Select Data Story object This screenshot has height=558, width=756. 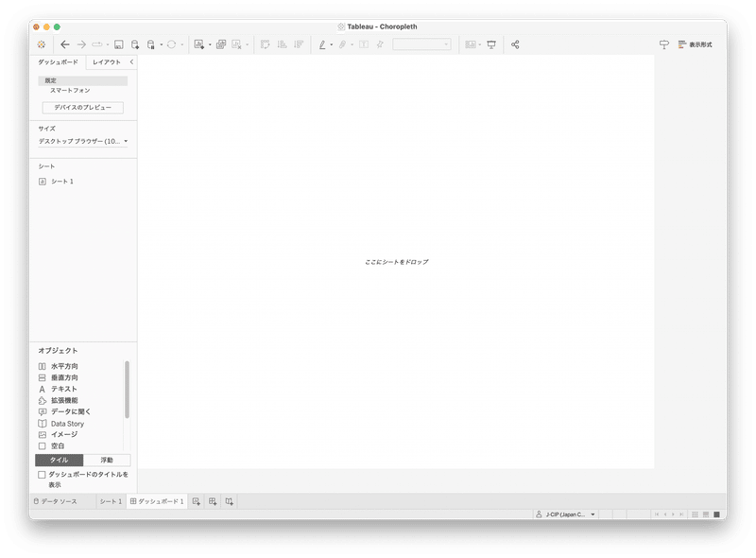point(61,424)
